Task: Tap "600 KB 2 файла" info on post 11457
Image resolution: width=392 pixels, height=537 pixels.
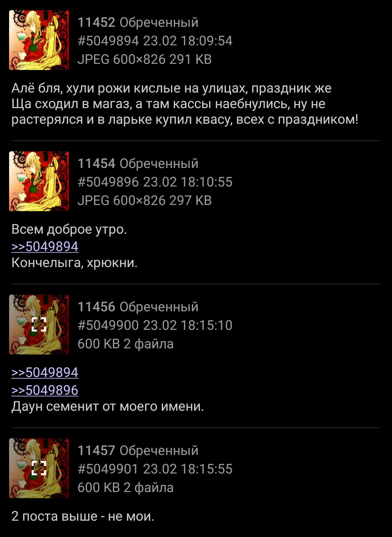Action: point(126,488)
